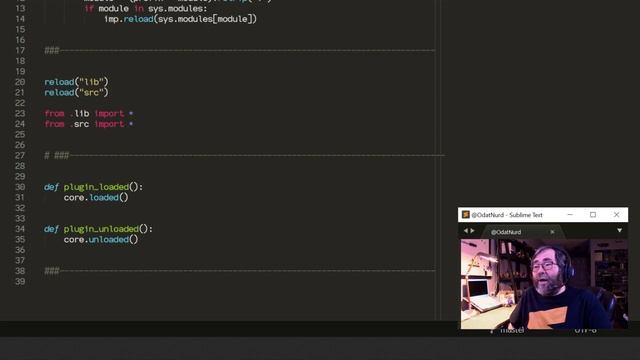Click line number 38 in gutter
640x360 pixels.
pyautogui.click(x=20, y=271)
